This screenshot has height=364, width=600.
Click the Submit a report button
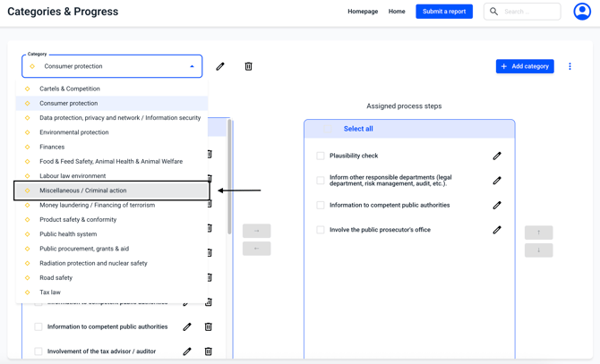pos(444,12)
